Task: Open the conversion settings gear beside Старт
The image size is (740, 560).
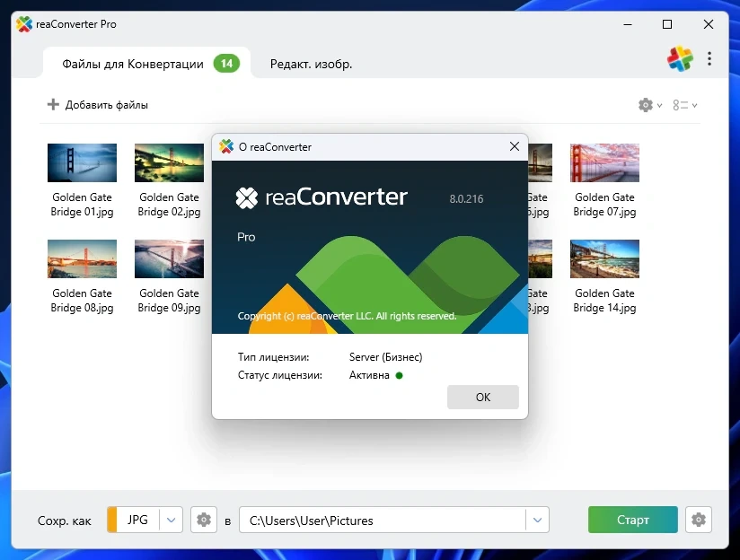Action: 699,520
